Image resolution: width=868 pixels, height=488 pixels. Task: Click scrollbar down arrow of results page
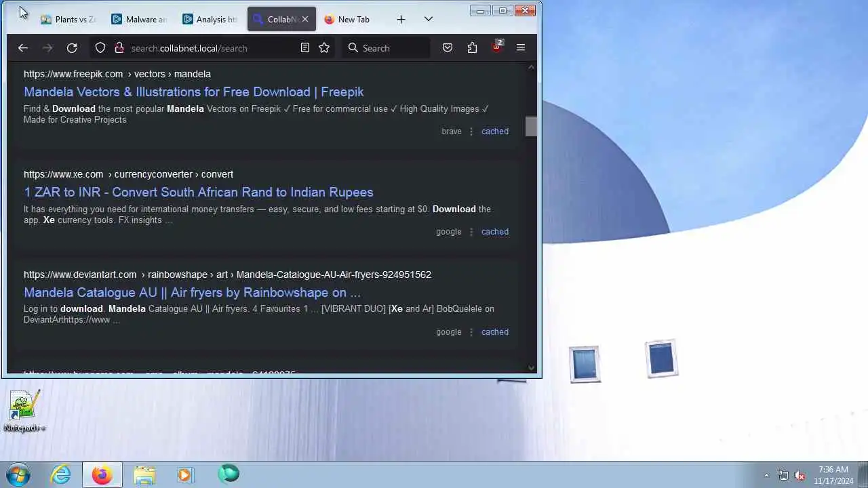tap(531, 367)
